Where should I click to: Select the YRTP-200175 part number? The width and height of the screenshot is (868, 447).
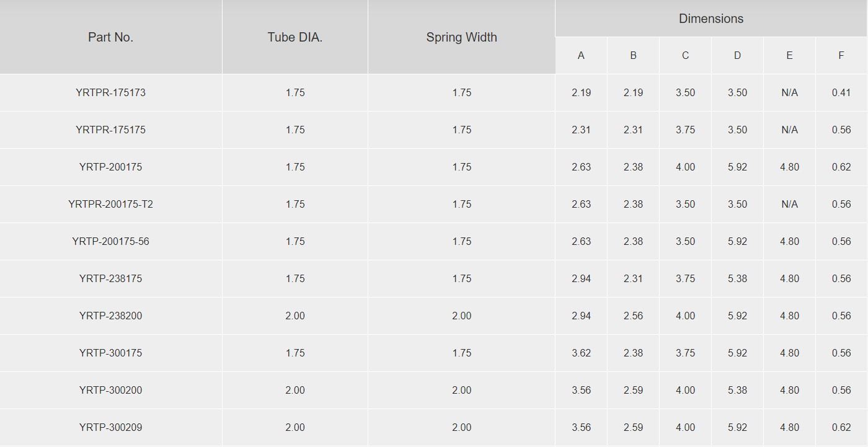point(110,167)
